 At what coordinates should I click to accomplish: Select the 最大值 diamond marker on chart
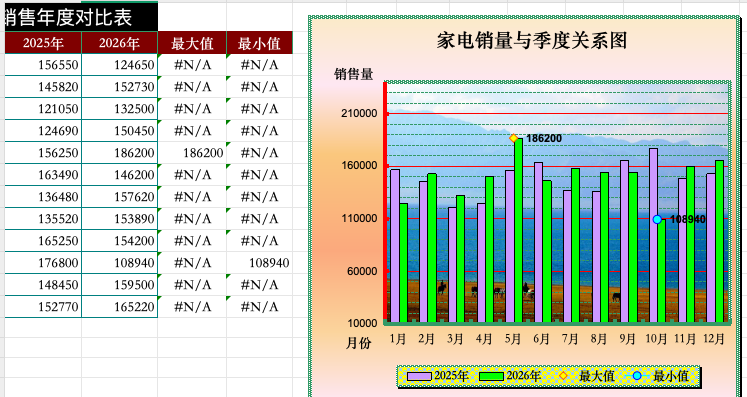tap(514, 138)
